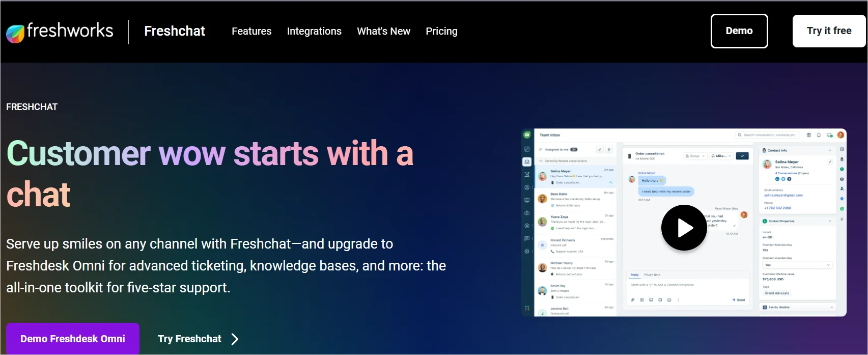
Task: Go to the Integrations page
Action: 314,31
